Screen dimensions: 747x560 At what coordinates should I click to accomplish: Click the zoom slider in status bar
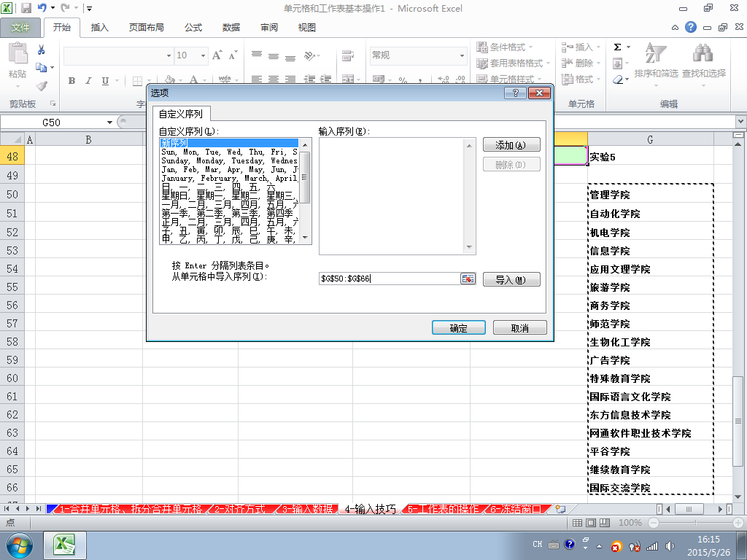(x=695, y=523)
